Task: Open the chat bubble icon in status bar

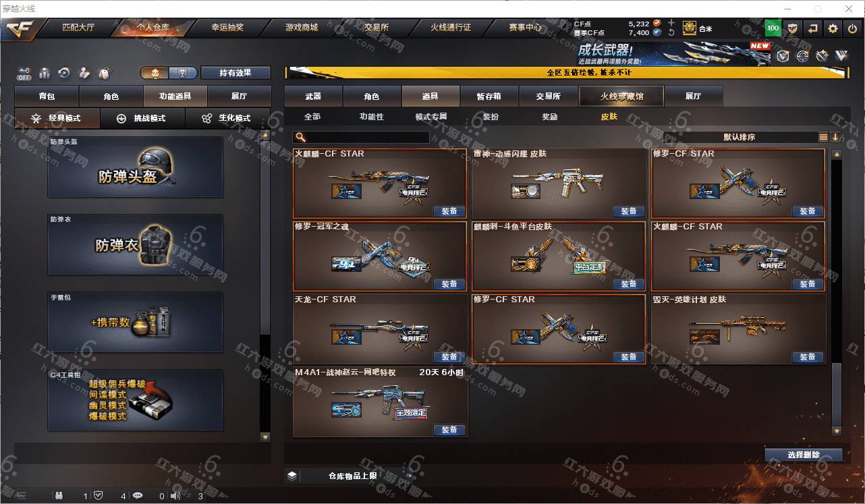Action: click(138, 496)
